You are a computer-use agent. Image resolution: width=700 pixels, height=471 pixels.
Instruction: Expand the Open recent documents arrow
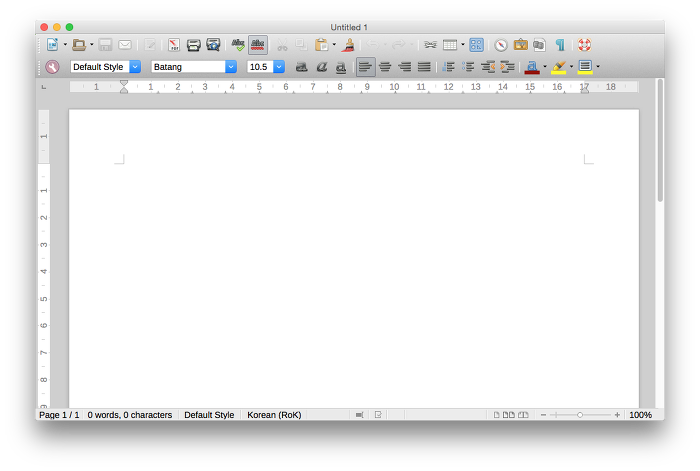pyautogui.click(x=92, y=45)
